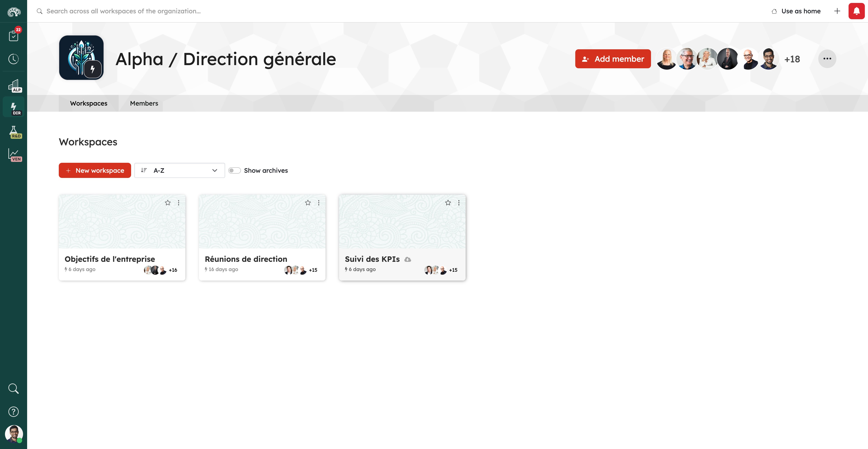Open the VEN space in sidebar

pos(14,155)
